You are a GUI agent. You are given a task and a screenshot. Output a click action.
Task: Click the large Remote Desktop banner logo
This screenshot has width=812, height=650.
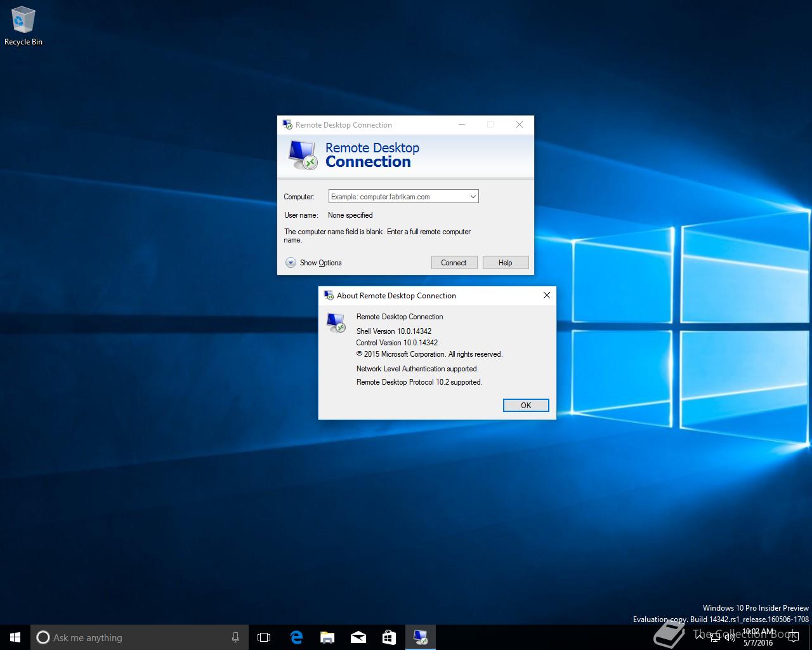point(303,155)
